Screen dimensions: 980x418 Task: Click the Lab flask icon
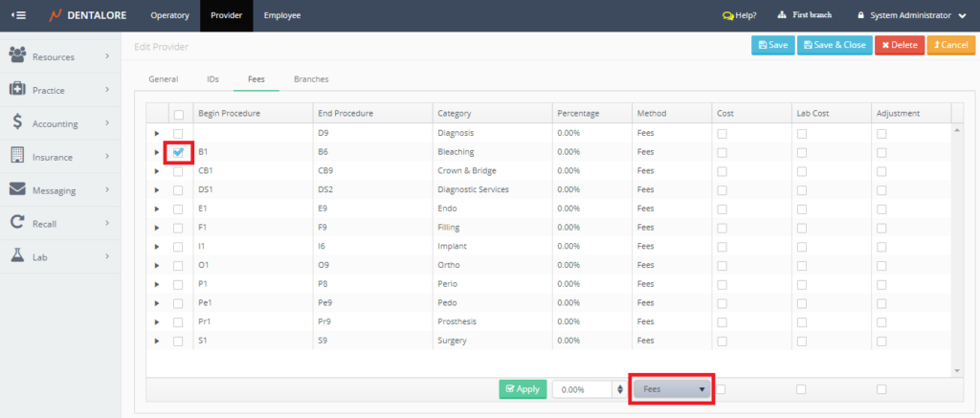17,256
